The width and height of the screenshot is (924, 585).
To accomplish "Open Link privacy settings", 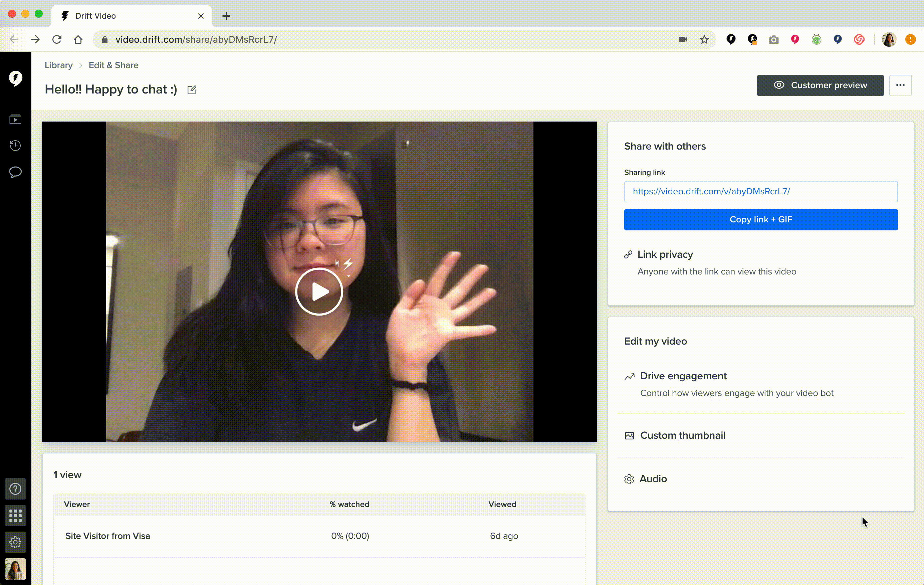I will (x=665, y=254).
